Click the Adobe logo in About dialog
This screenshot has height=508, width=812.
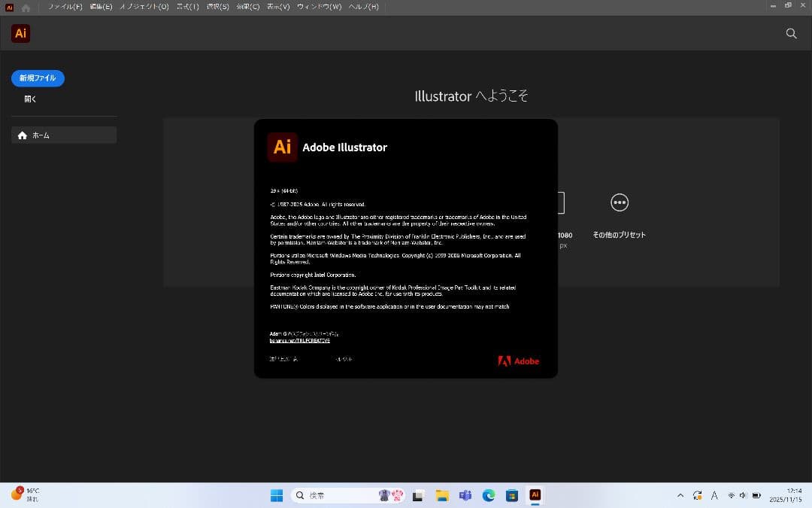pyautogui.click(x=518, y=361)
